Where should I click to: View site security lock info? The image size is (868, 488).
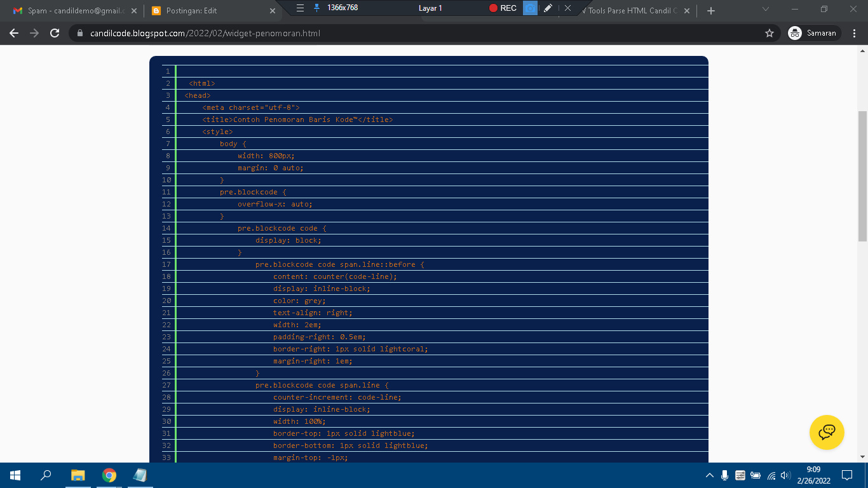(80, 33)
